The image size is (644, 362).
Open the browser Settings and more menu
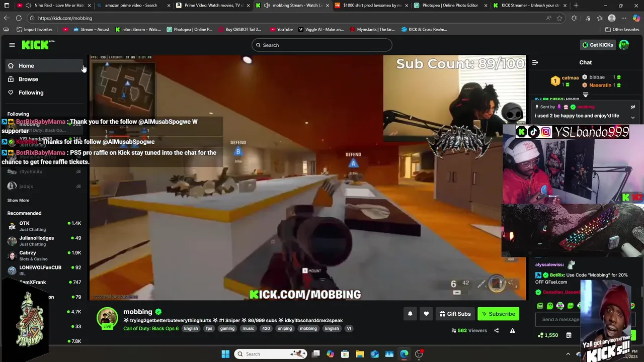click(x=624, y=18)
